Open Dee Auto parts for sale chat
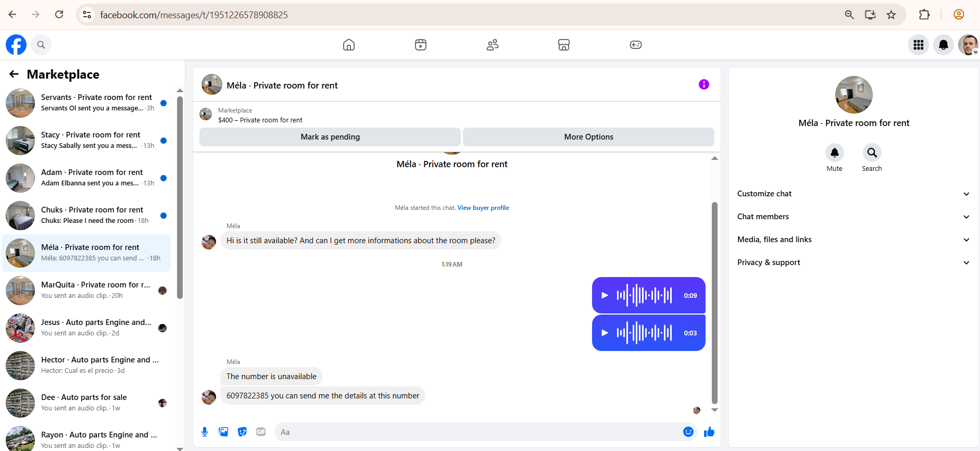980x451 pixels. click(86, 403)
